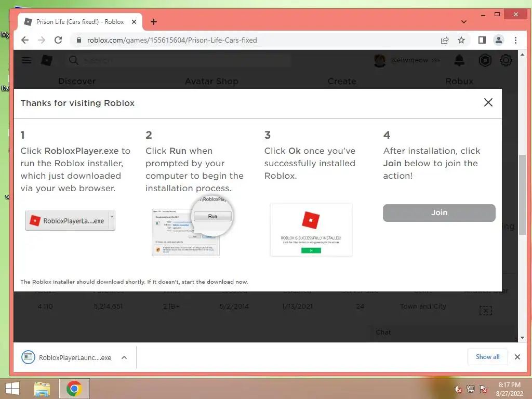Close the downloads bar
The width and height of the screenshot is (532, 399).
pos(517,357)
